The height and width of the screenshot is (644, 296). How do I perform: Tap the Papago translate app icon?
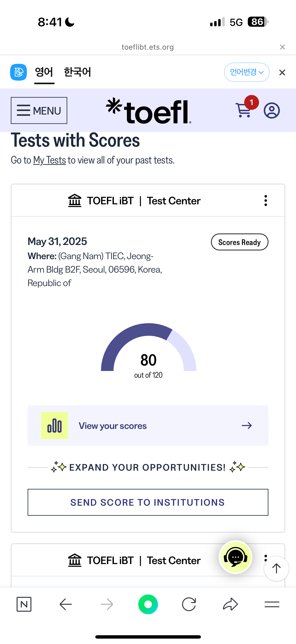tap(18, 72)
